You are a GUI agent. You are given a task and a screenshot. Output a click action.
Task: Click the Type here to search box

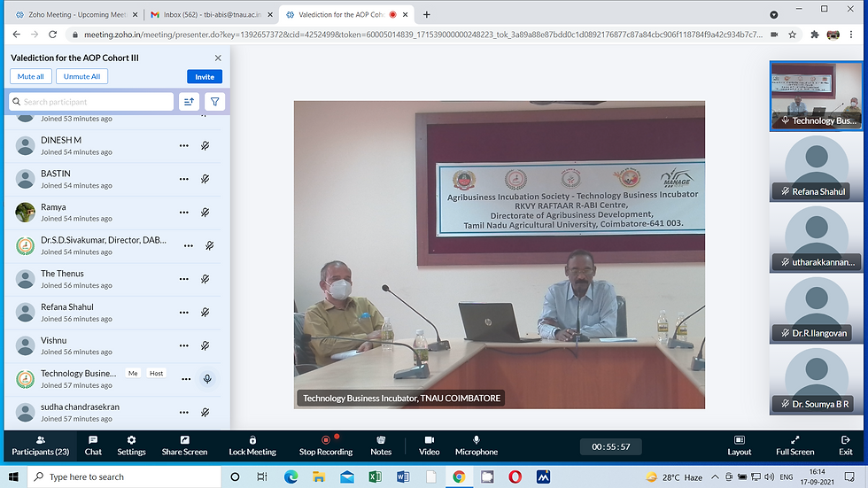(124, 477)
